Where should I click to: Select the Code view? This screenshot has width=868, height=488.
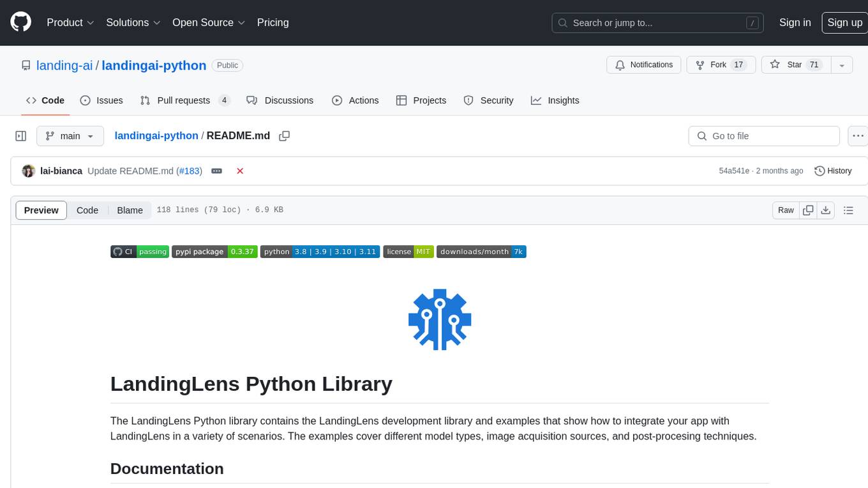tap(87, 210)
